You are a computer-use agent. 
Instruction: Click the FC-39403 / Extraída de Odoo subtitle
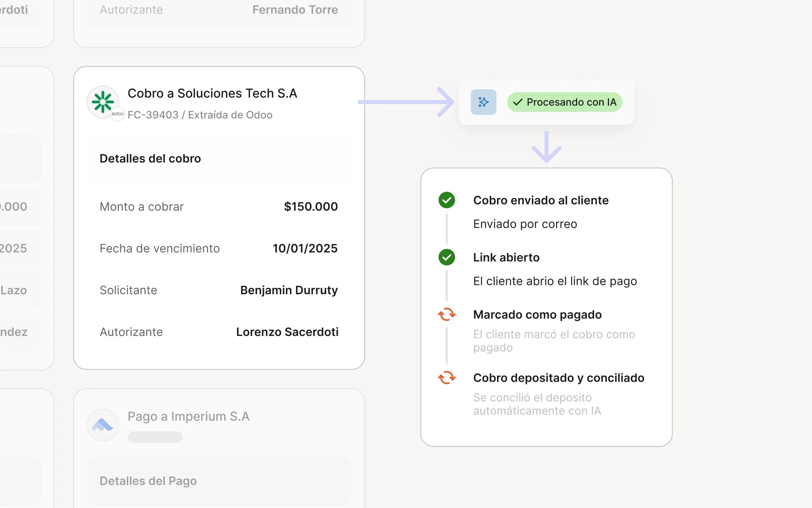point(200,115)
